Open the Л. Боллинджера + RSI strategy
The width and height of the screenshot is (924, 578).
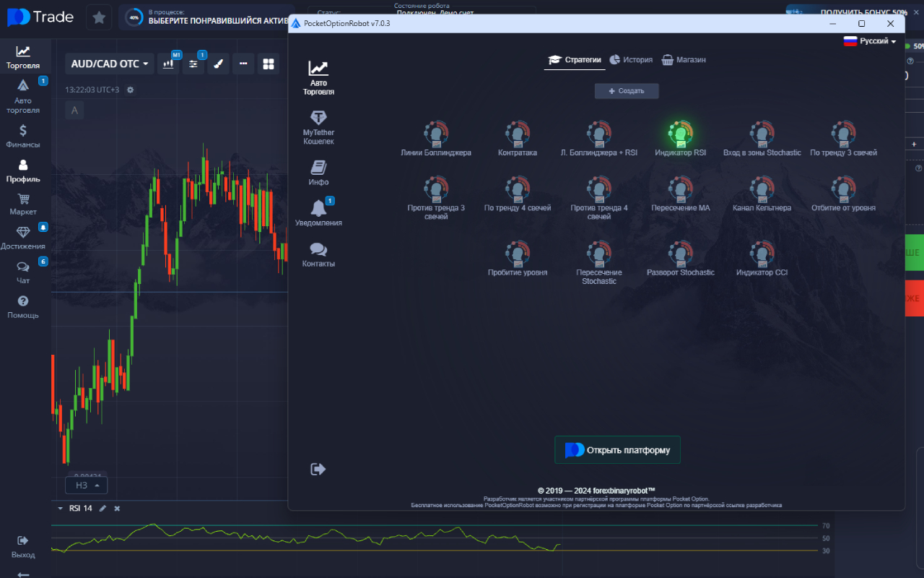pos(599,139)
